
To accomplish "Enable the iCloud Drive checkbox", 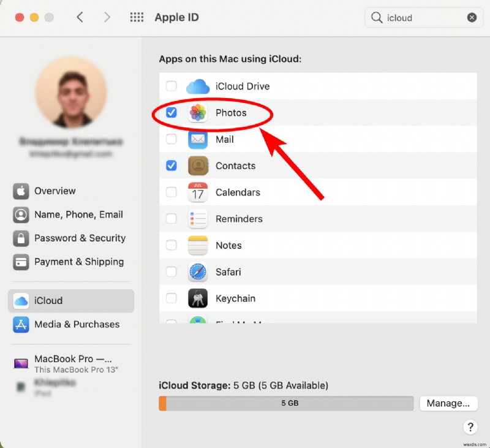I will pos(171,86).
